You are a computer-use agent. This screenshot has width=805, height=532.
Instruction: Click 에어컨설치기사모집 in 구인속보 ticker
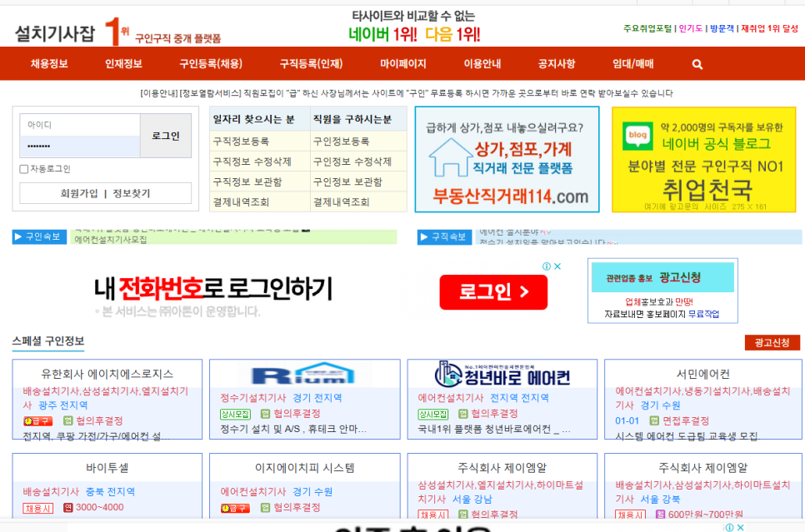pos(110,240)
